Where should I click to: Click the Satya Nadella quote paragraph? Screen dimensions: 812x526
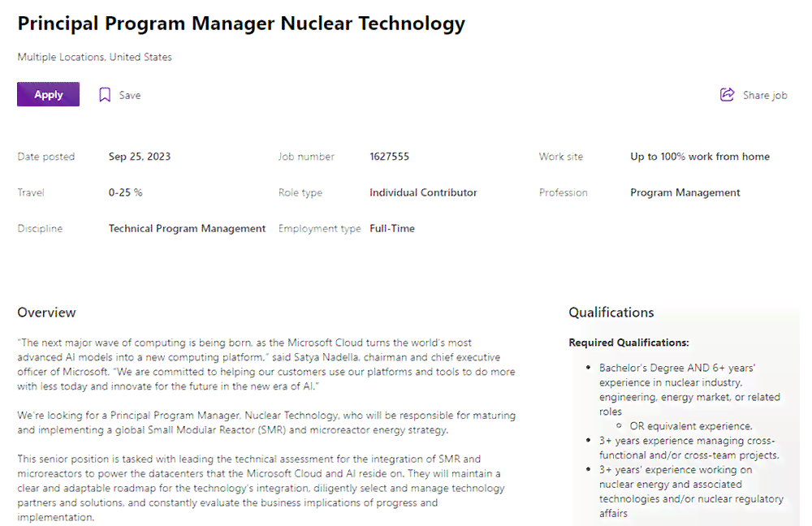[266, 364]
